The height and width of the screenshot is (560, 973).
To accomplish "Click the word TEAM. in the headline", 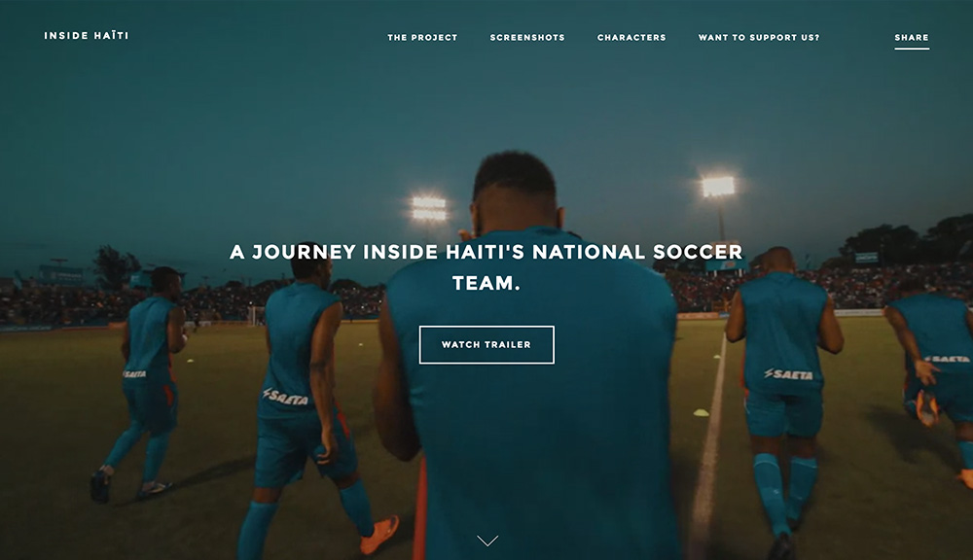I will (486, 284).
